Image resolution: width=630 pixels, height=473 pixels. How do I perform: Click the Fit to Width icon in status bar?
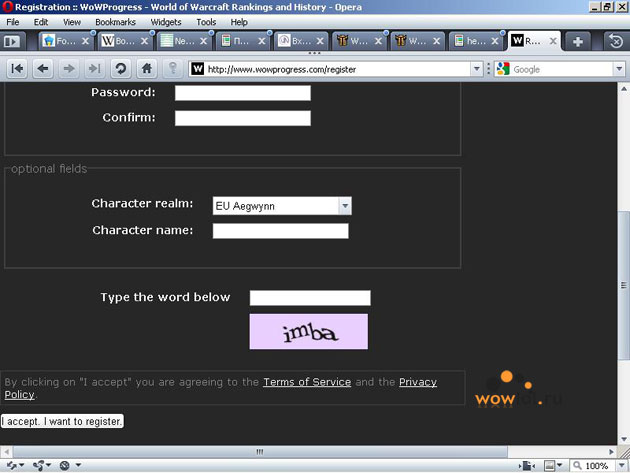click(x=528, y=466)
